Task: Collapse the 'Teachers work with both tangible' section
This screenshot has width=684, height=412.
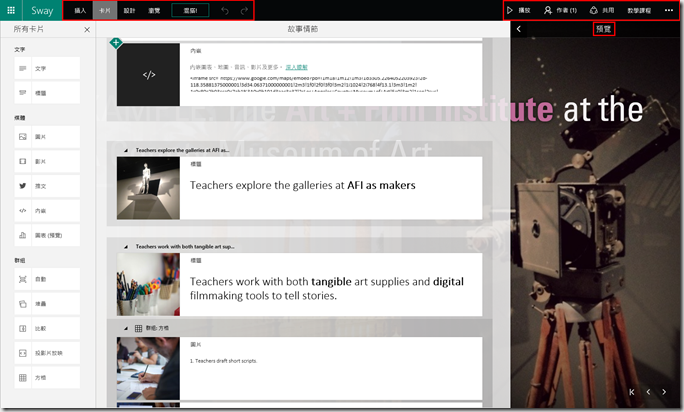Action: point(126,245)
